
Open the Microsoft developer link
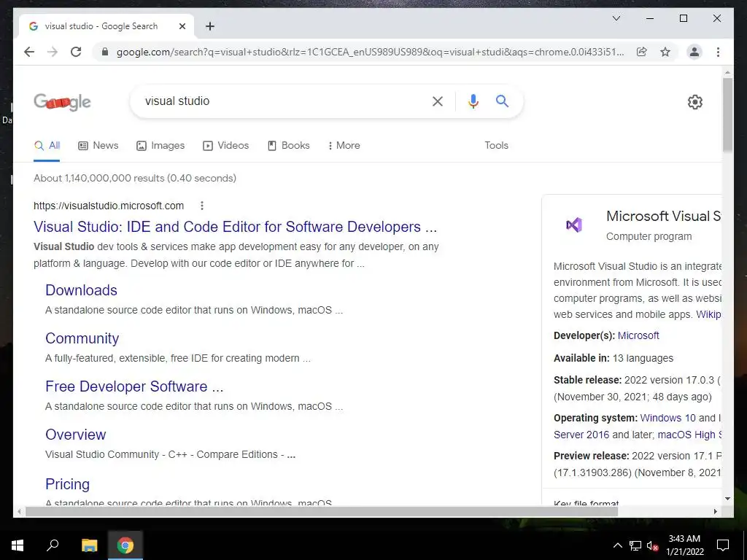point(638,335)
